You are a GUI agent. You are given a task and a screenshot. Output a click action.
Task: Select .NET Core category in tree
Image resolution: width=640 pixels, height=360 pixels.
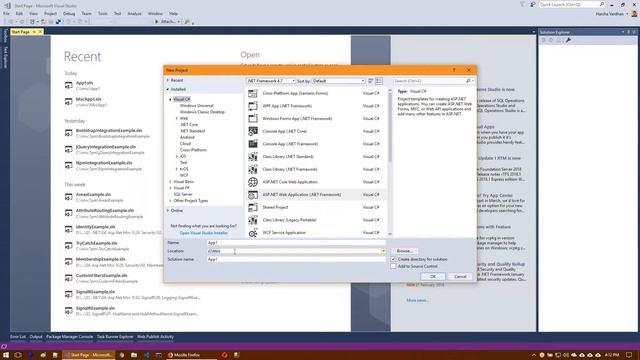189,124
